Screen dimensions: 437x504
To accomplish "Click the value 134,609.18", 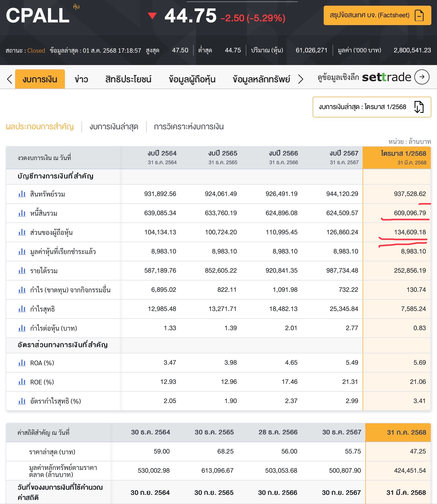I will point(410,232).
